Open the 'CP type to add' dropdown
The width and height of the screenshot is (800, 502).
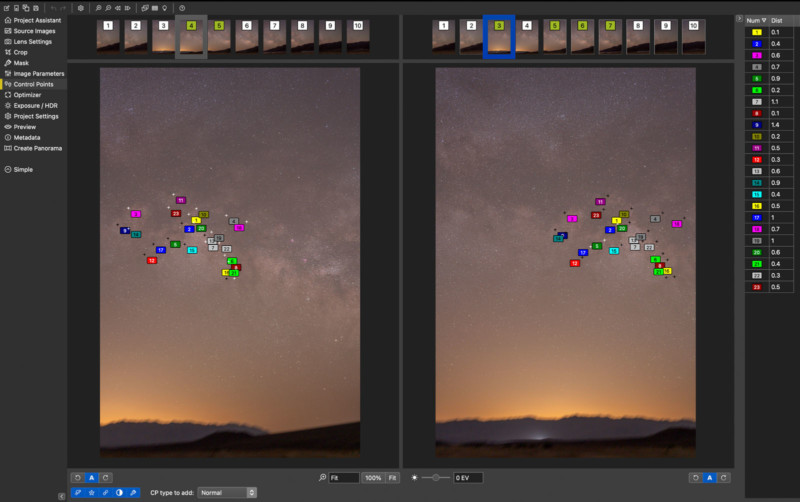point(227,492)
